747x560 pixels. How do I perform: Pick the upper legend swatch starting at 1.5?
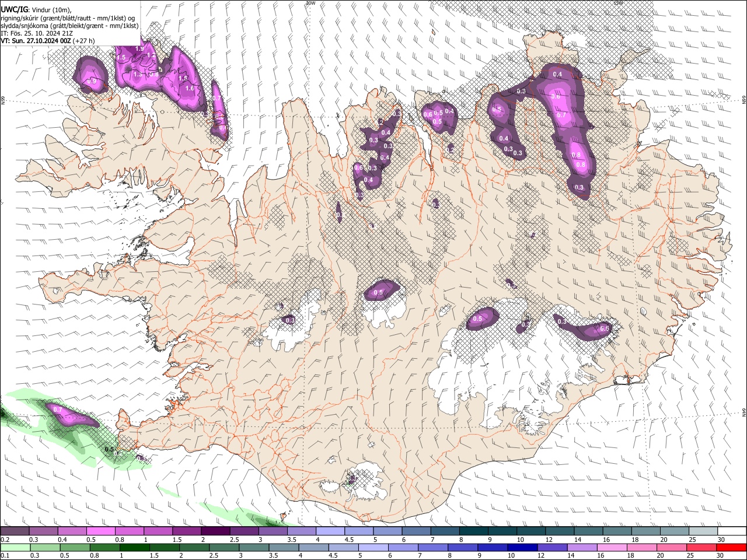click(186, 531)
